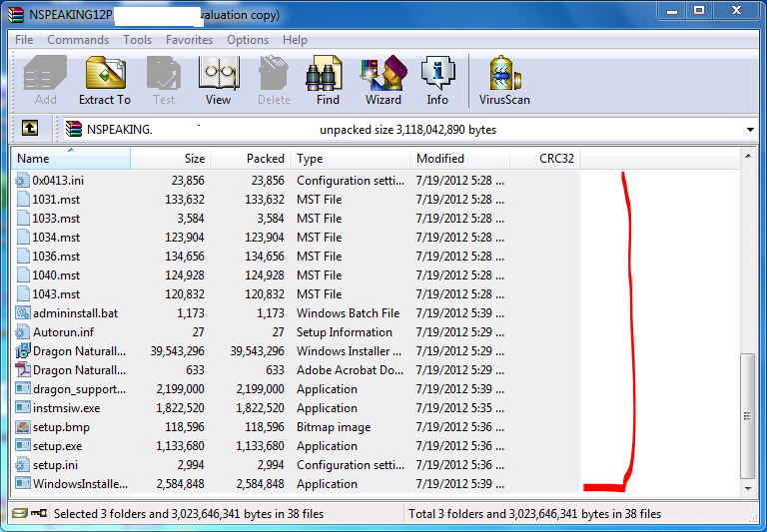Sort by the Type column header
The height and width of the screenshot is (532, 767).
click(350, 159)
